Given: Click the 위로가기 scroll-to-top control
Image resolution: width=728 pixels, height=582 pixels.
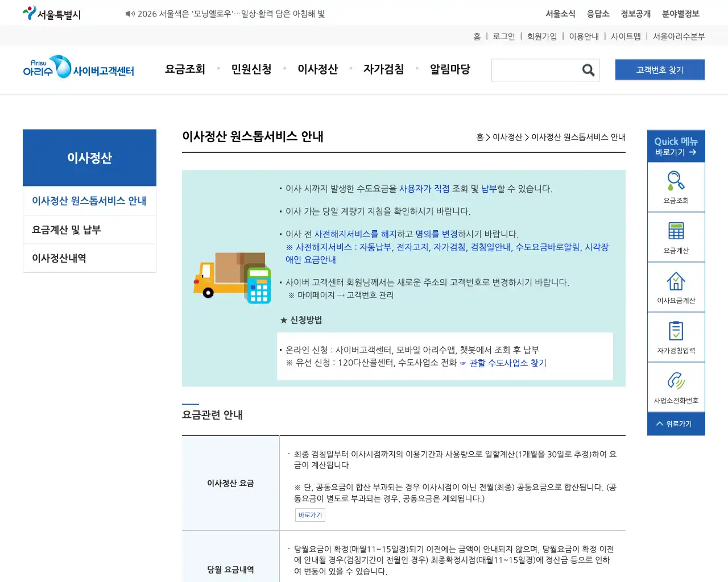Looking at the screenshot, I should click(676, 423).
